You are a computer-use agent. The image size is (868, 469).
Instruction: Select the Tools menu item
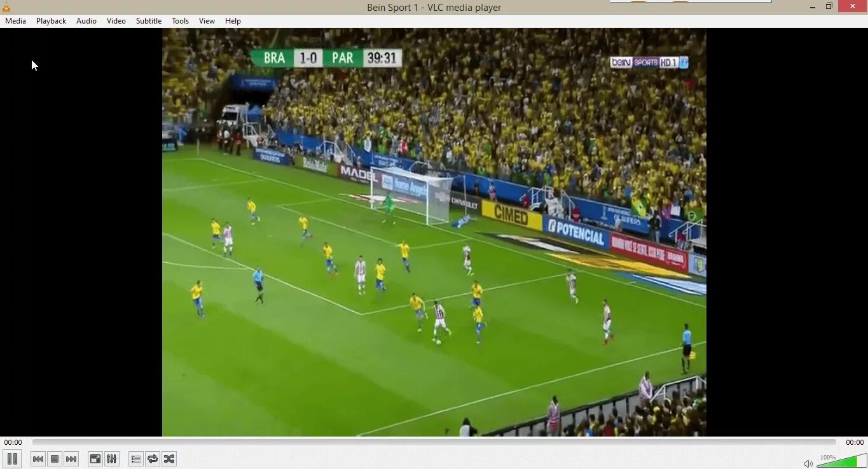tap(180, 20)
